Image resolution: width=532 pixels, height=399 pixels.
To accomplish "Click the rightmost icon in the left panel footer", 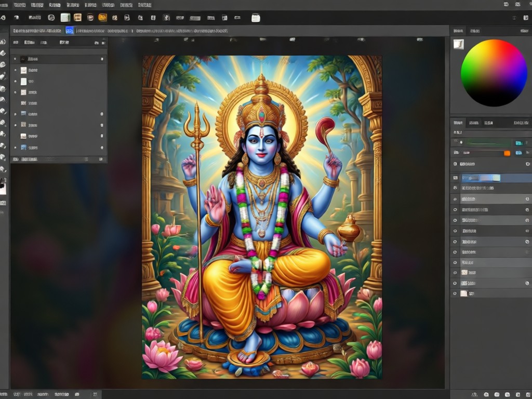I will coord(100,159).
